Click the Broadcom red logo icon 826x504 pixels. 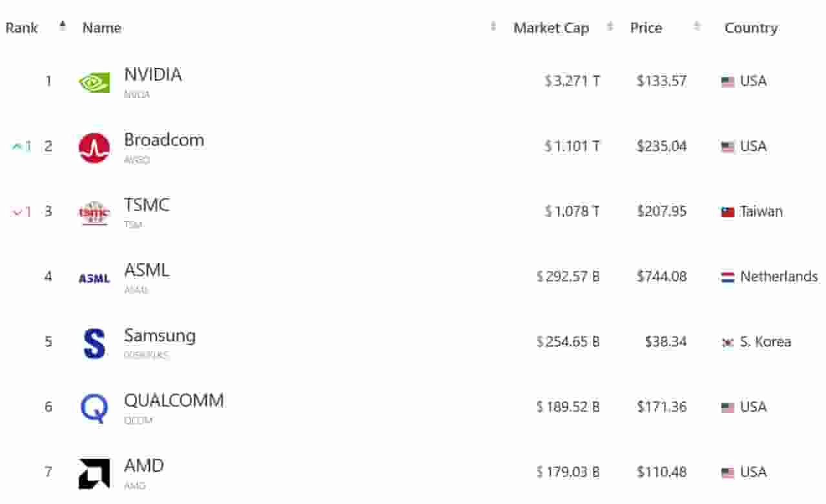click(94, 148)
